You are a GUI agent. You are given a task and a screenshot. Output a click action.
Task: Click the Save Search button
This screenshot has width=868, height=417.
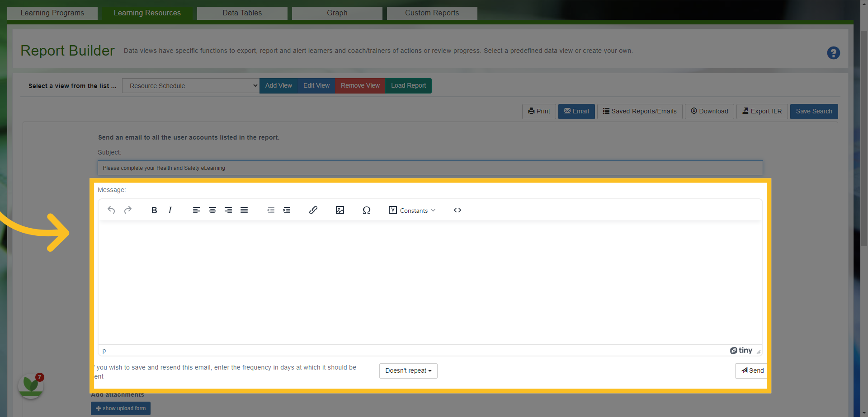(x=814, y=112)
